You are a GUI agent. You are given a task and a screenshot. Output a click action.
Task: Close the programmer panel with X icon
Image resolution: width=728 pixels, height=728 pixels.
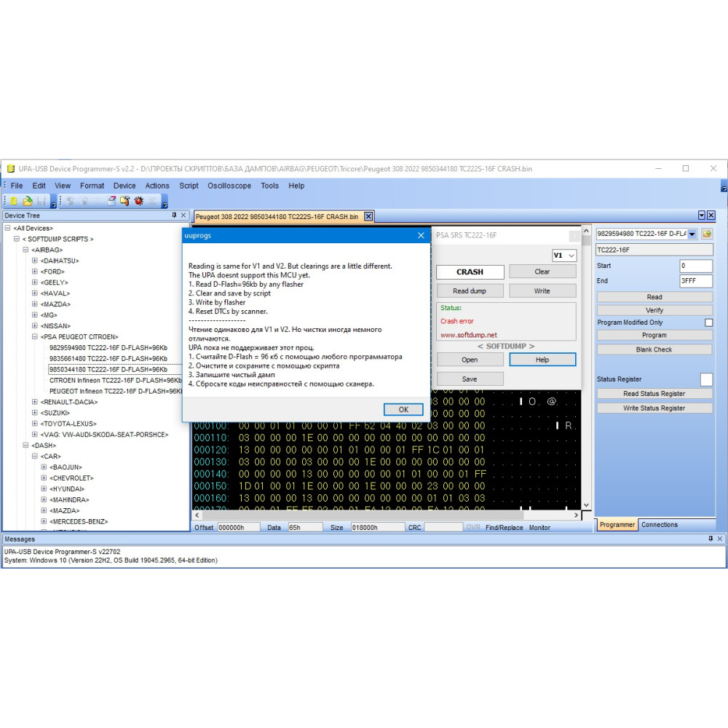tap(711, 215)
